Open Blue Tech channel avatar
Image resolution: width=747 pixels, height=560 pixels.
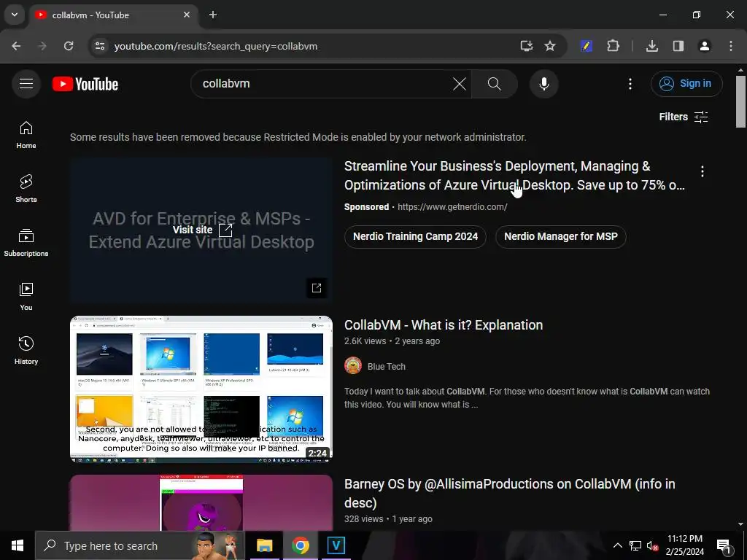pos(353,366)
